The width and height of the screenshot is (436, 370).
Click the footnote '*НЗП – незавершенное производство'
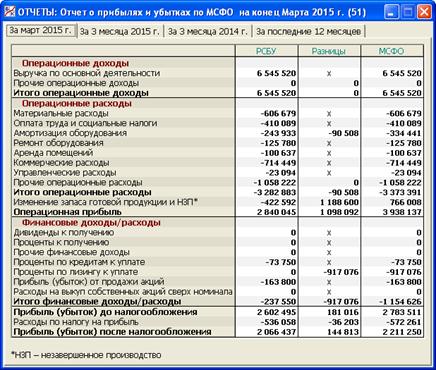86,355
